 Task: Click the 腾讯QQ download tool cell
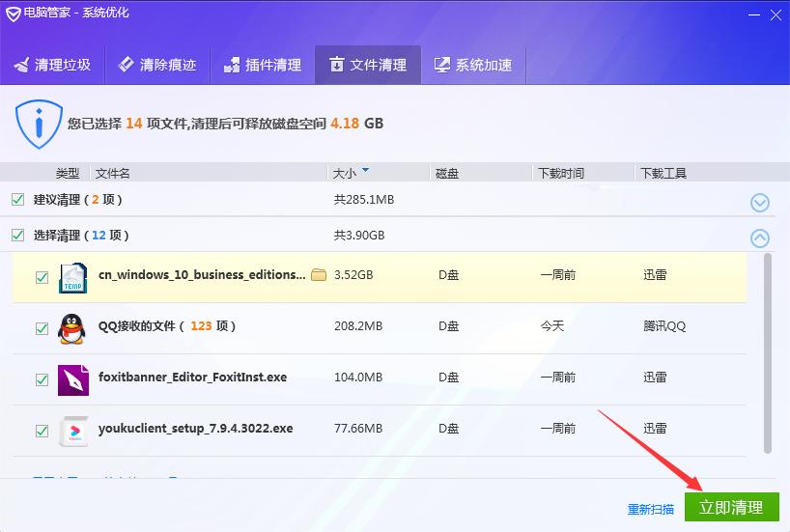(664, 326)
